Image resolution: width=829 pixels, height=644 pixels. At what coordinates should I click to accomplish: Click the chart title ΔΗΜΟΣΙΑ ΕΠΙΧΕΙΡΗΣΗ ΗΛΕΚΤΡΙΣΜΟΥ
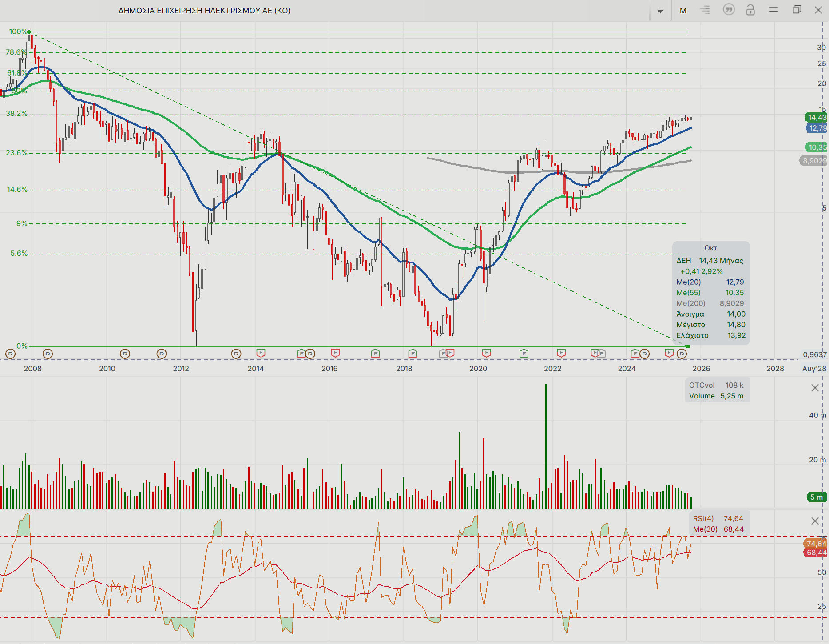click(x=204, y=11)
